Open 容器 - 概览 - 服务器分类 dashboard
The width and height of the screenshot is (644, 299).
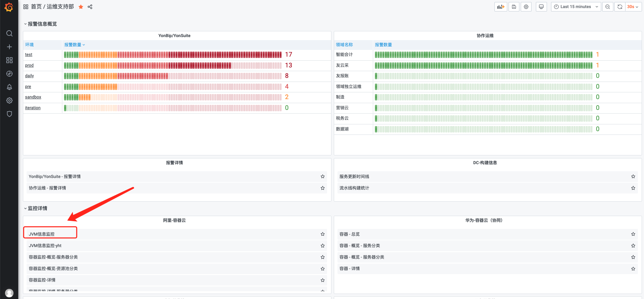pyautogui.click(x=362, y=257)
